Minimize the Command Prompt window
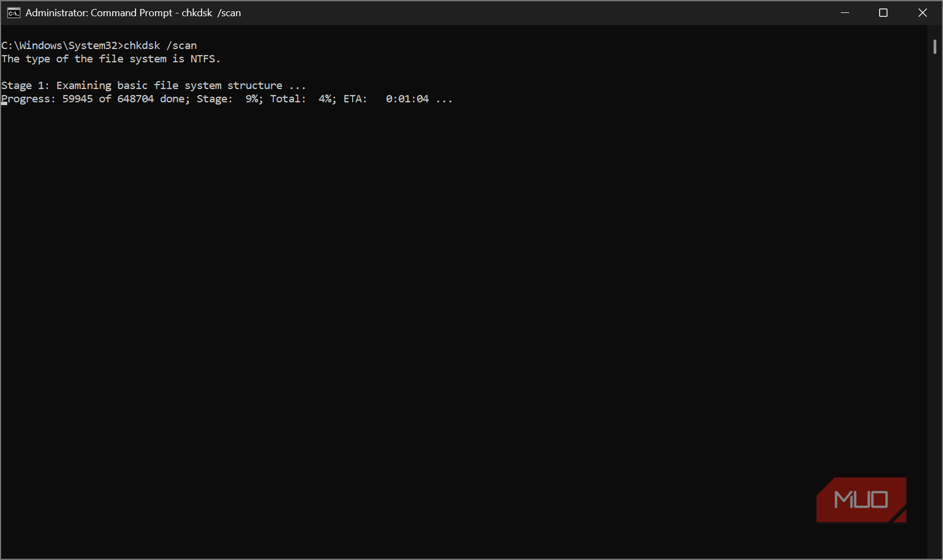 click(845, 13)
